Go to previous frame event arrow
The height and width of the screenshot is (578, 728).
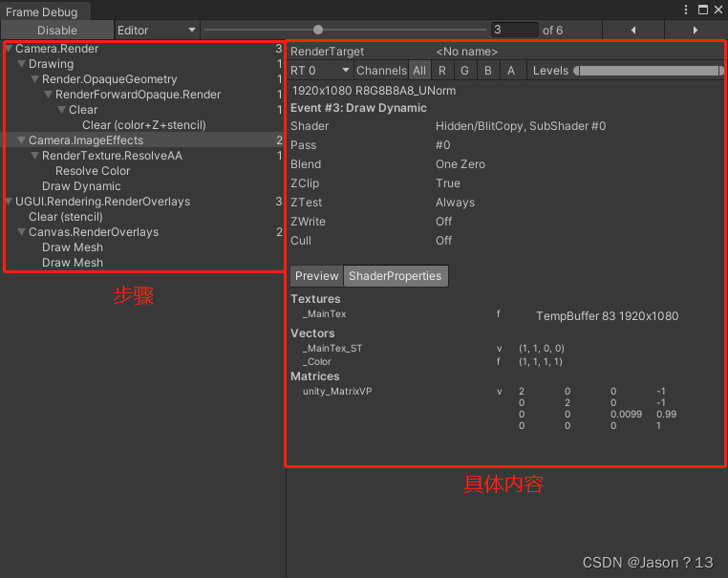[633, 31]
